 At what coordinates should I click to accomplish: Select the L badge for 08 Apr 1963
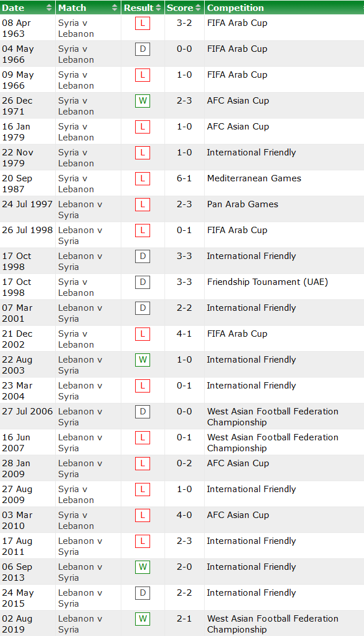(x=142, y=23)
